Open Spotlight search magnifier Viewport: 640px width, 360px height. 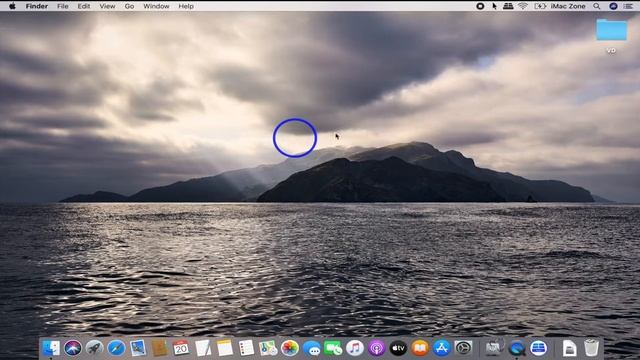click(x=597, y=6)
